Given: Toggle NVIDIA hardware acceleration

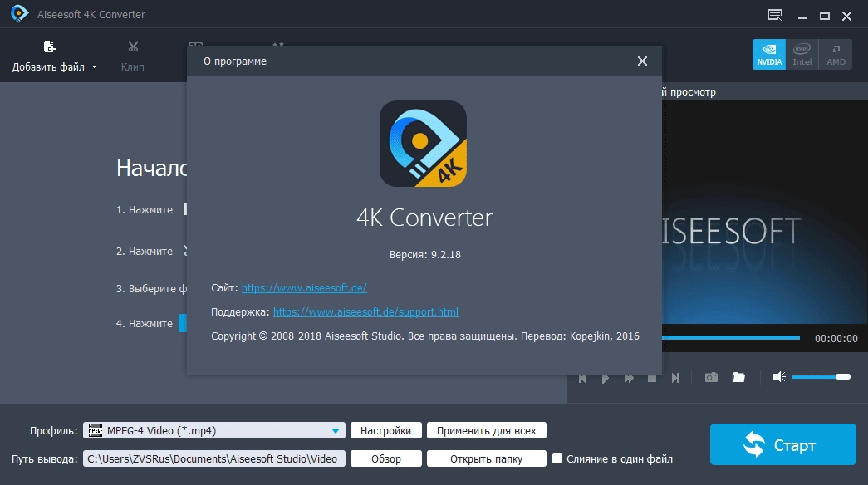Looking at the screenshot, I should coord(769,54).
